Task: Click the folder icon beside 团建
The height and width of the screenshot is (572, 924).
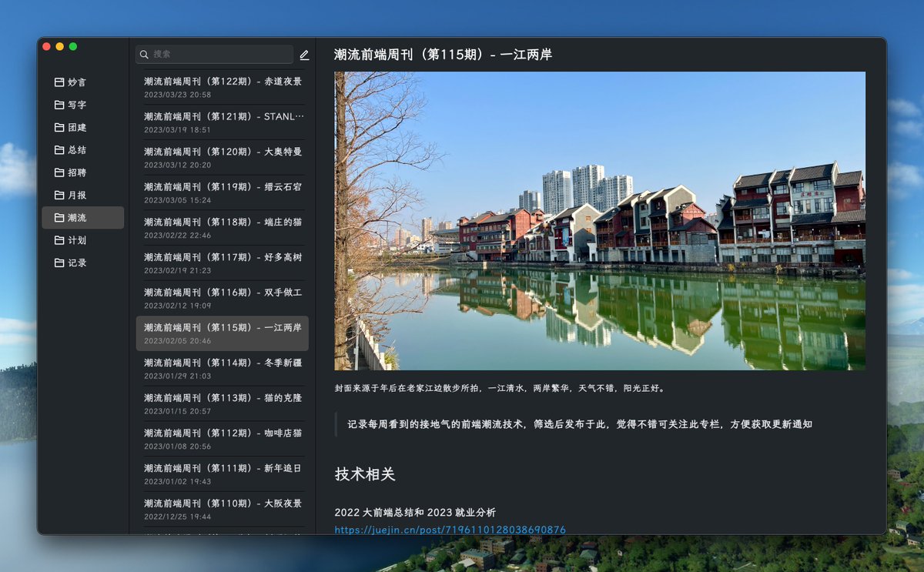Action: click(x=60, y=127)
